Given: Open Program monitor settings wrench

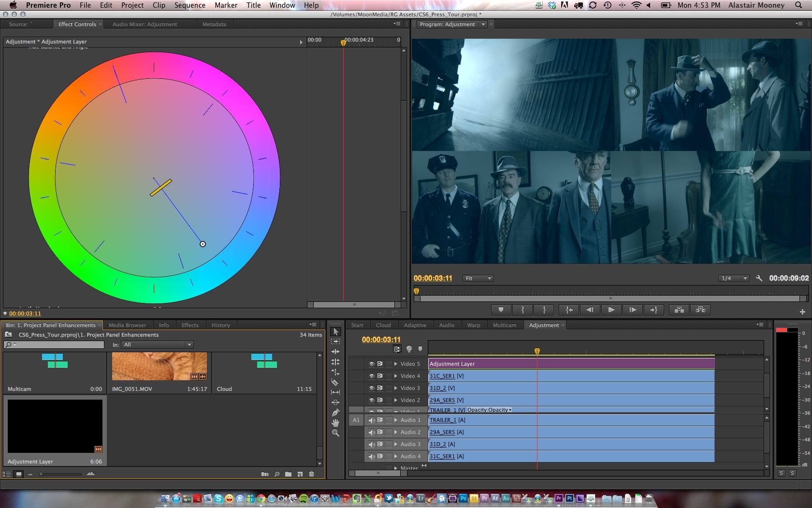Looking at the screenshot, I should 759,278.
